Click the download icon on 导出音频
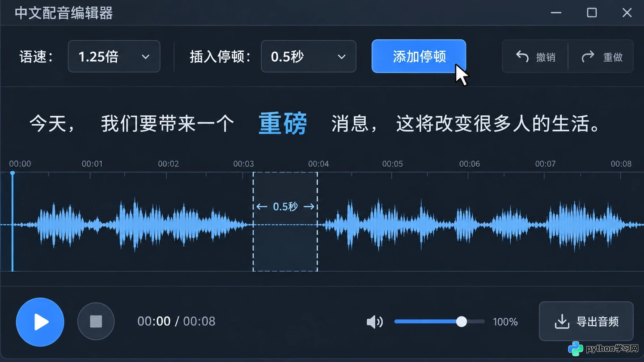Image resolution: width=644 pixels, height=362 pixels. (x=561, y=321)
